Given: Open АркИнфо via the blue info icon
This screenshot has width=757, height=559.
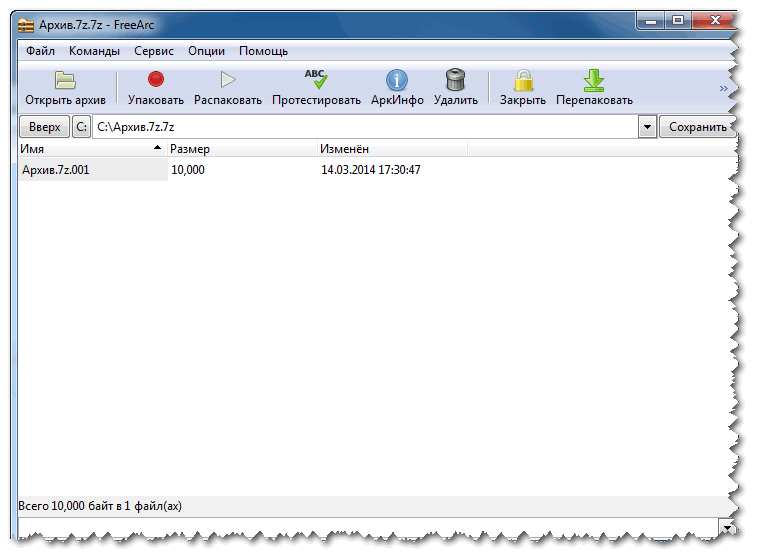Looking at the screenshot, I should pyautogui.click(x=397, y=80).
